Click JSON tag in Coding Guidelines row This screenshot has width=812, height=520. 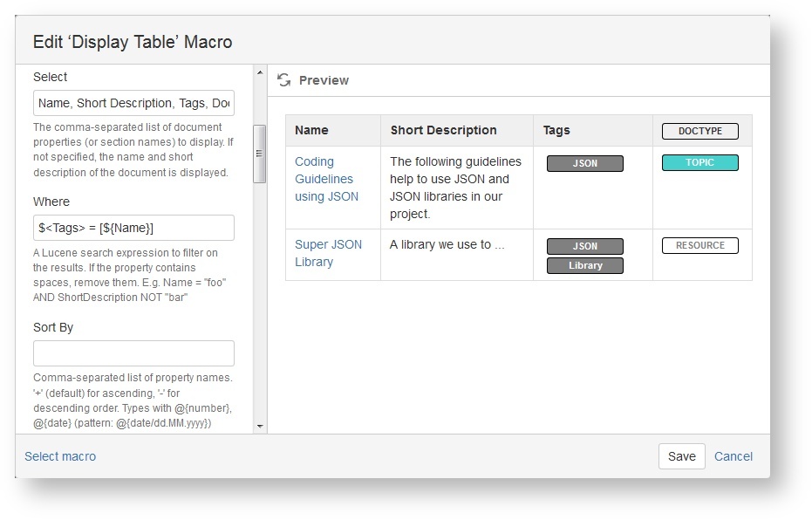point(584,163)
